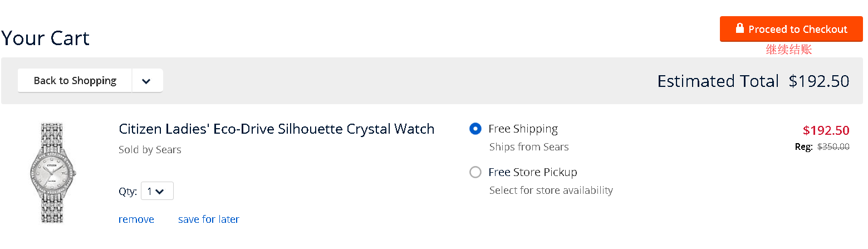Click the Sold by Sears seller text
This screenshot has height=249, width=868.
tap(150, 150)
